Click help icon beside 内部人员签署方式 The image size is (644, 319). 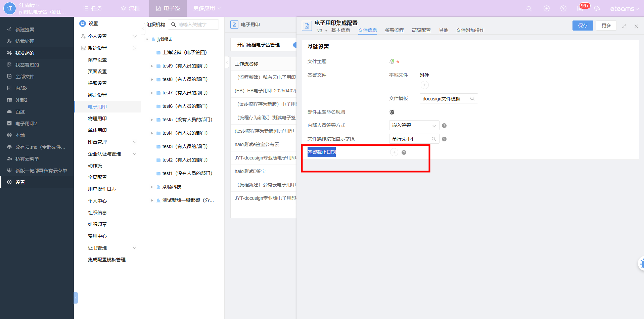[444, 126]
